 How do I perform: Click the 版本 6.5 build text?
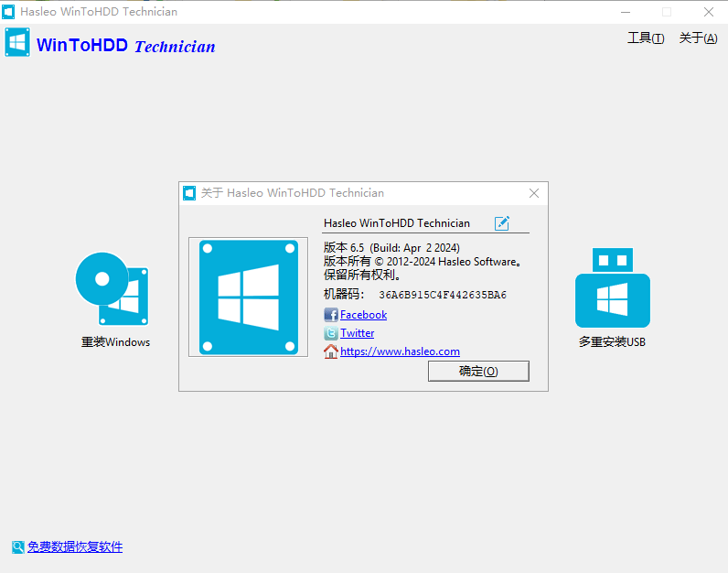(391, 248)
